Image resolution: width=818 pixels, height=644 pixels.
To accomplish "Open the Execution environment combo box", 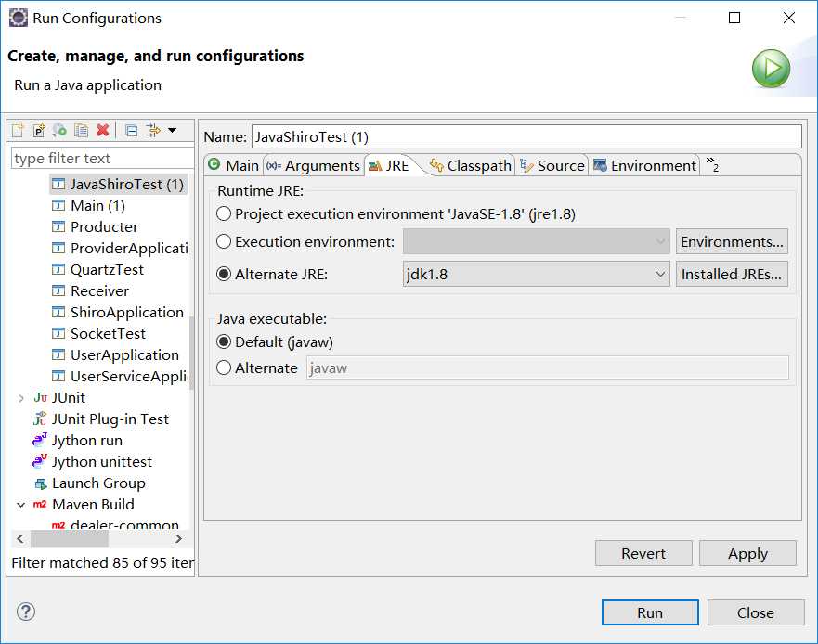I will 537,241.
